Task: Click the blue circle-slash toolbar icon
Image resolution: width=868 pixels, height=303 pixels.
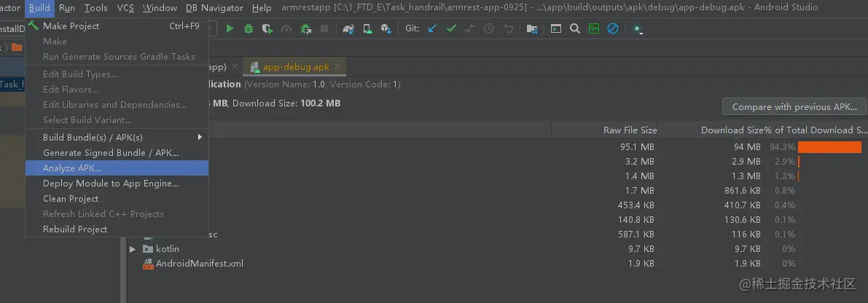Action: 613,28
